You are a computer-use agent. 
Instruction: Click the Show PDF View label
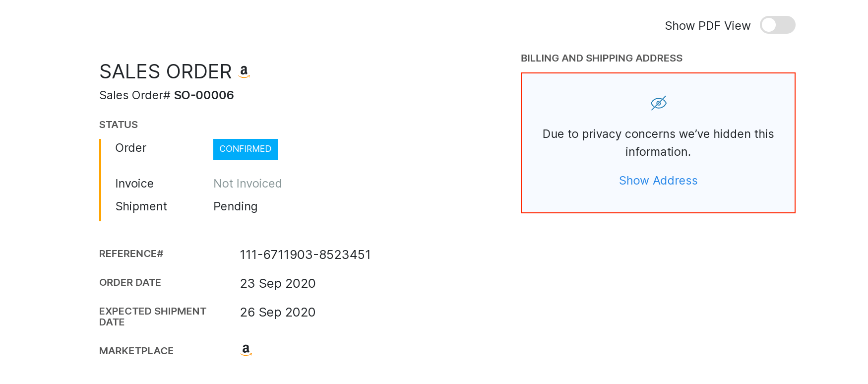click(707, 26)
